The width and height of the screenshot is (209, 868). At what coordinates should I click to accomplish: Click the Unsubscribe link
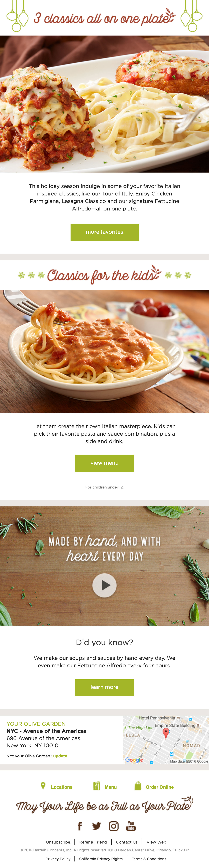click(58, 842)
